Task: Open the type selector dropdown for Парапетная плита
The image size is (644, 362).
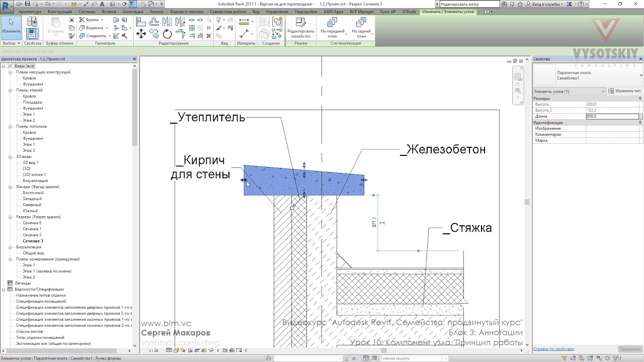Action: pos(641,75)
